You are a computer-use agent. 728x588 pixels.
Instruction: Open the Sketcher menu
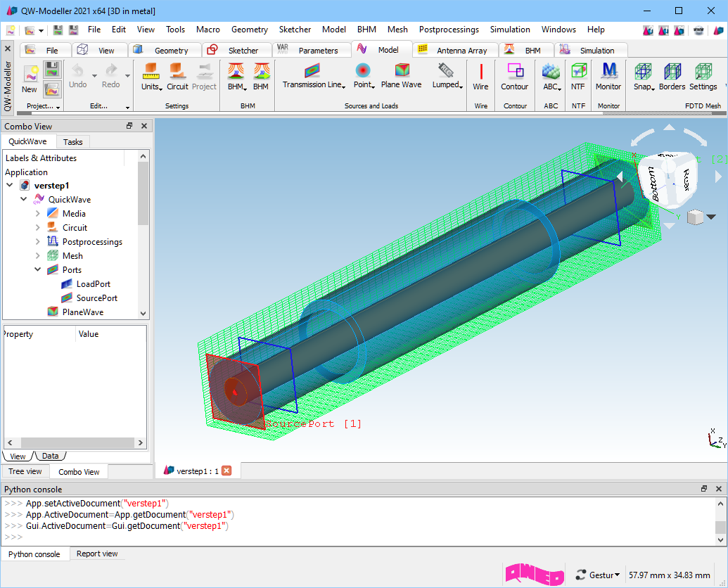coord(295,30)
